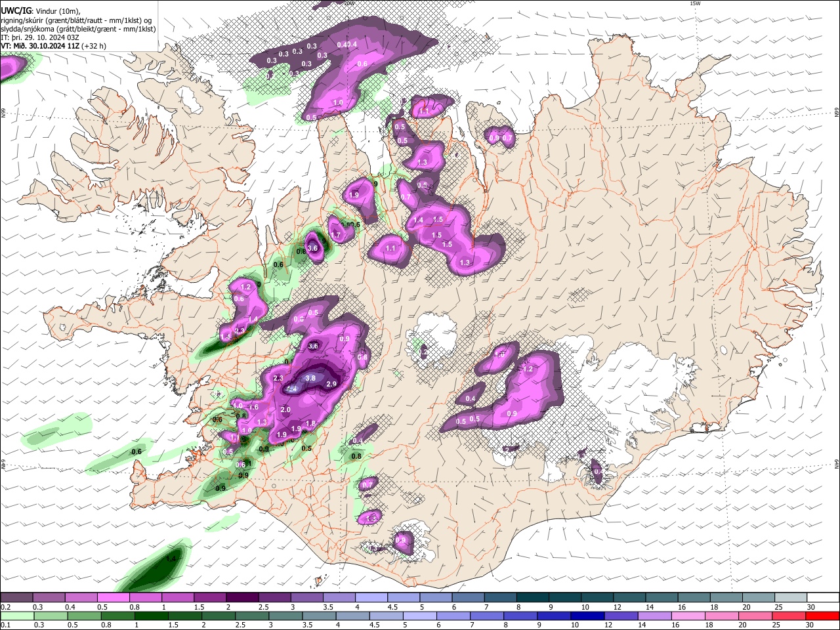Click the black 0.6 offshore rain value
The width and height of the screenshot is (840, 630).
137,451
